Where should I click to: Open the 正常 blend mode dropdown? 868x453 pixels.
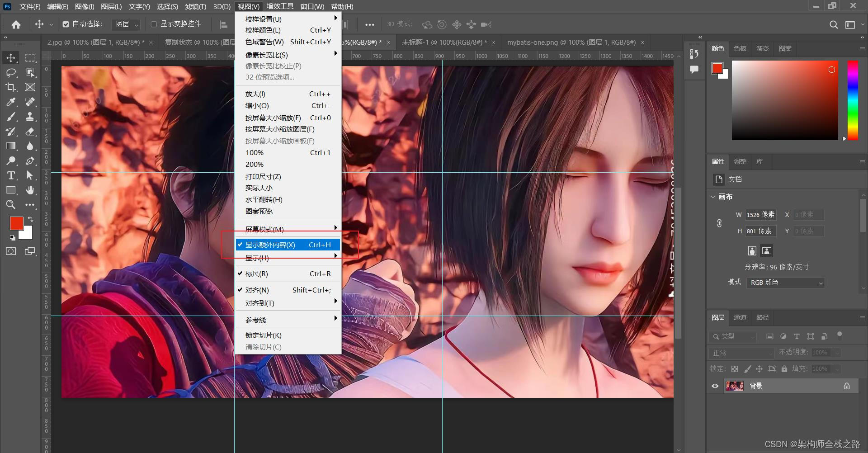point(741,353)
